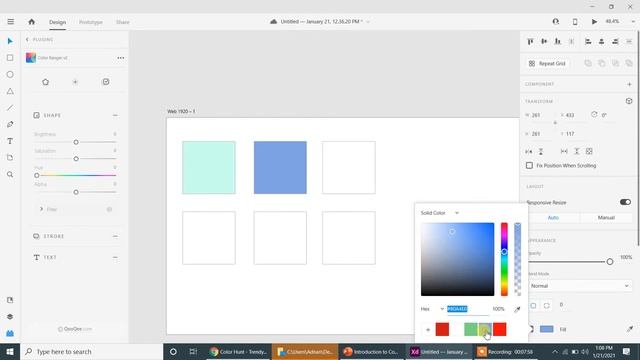The height and width of the screenshot is (360, 640).
Task: Open mobile device preview
Action: (575, 22)
